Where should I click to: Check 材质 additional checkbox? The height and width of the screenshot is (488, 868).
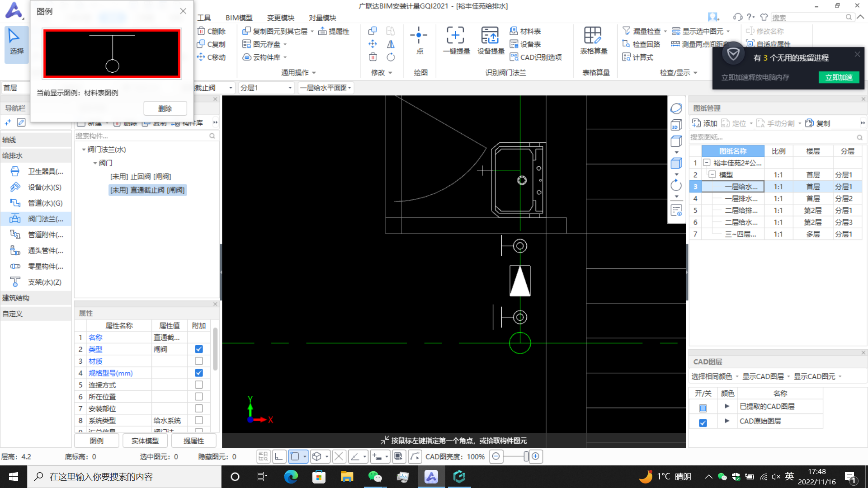point(199,361)
